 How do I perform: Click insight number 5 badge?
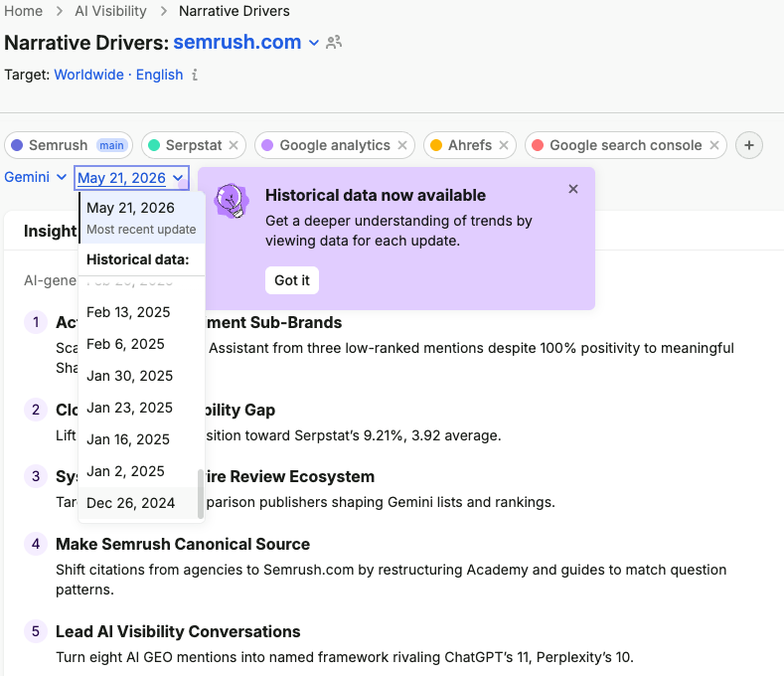(x=36, y=631)
